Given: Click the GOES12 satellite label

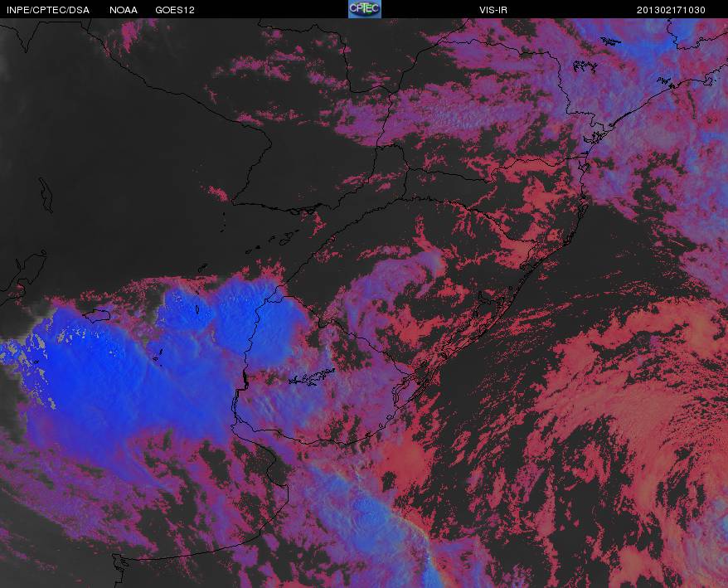Looking at the screenshot, I should pyautogui.click(x=175, y=10).
